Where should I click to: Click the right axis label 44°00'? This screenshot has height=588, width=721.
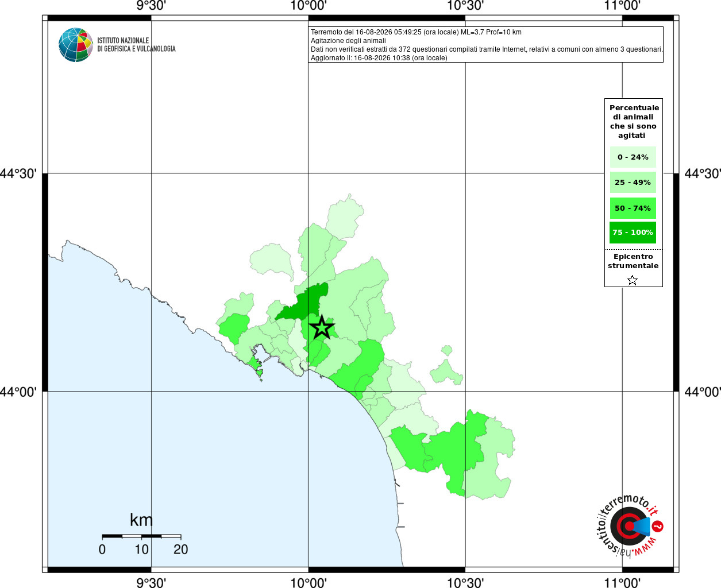pyautogui.click(x=703, y=392)
